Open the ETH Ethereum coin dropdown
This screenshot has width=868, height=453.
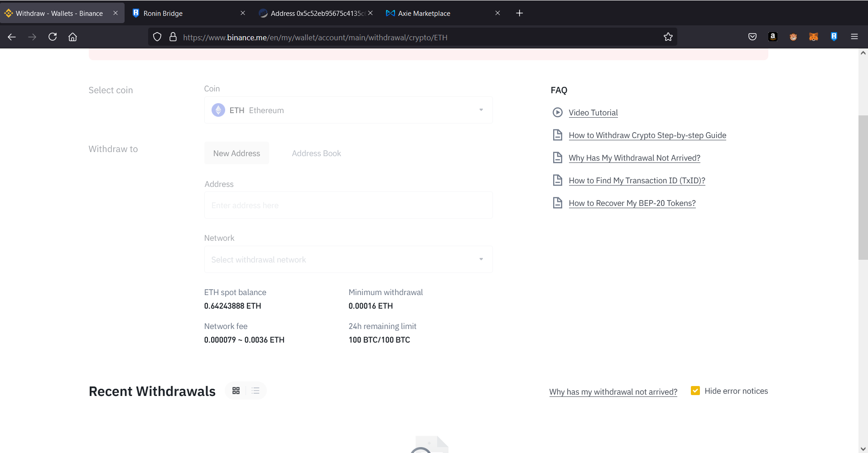click(x=348, y=110)
